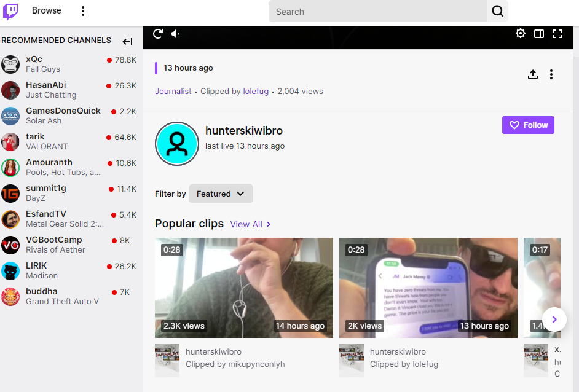
Task: View all popular clips
Action: 250,224
